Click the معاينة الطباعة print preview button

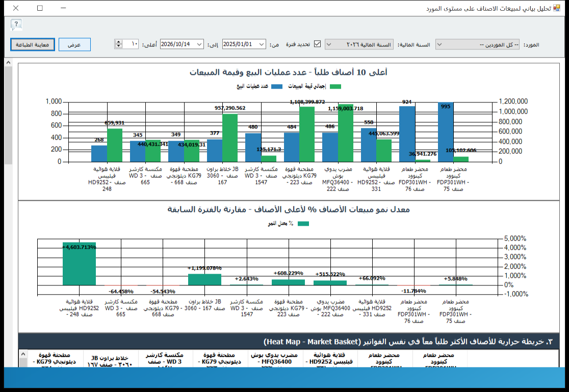coord(32,44)
